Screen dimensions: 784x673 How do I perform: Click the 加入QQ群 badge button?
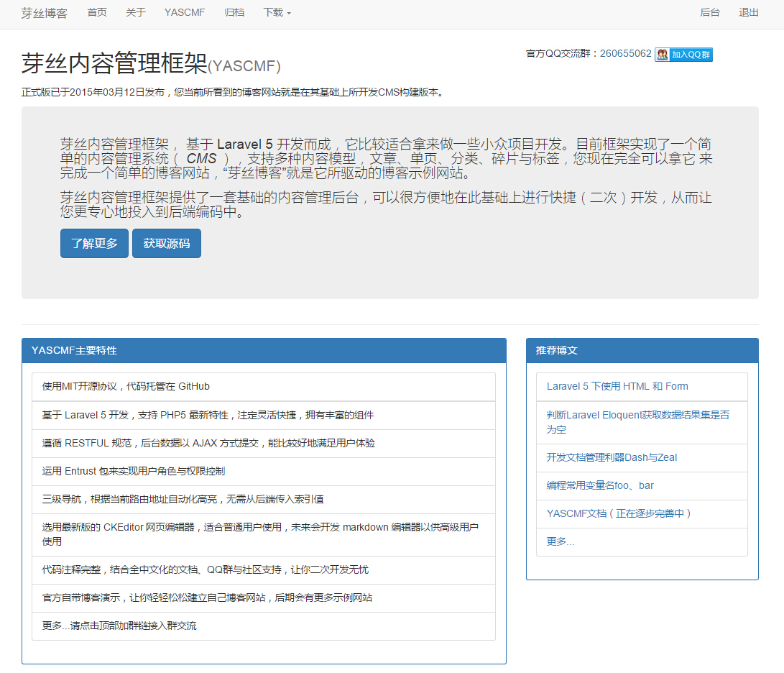pyautogui.click(x=683, y=55)
